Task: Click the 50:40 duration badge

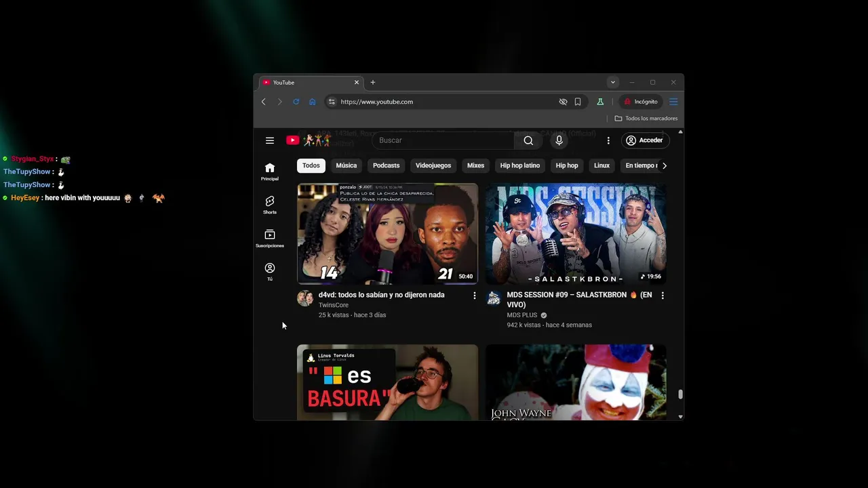Action: [x=466, y=277]
